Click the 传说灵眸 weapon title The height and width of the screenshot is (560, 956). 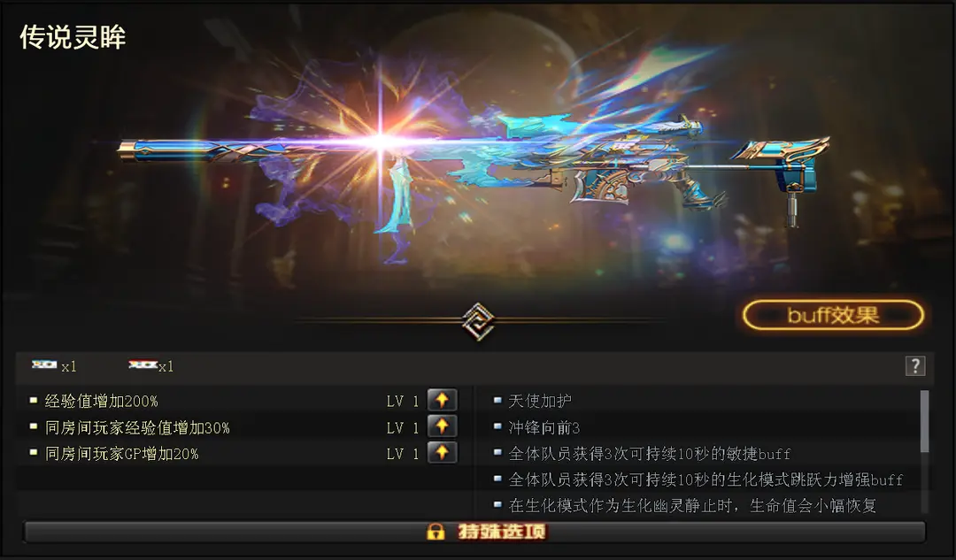coord(73,37)
